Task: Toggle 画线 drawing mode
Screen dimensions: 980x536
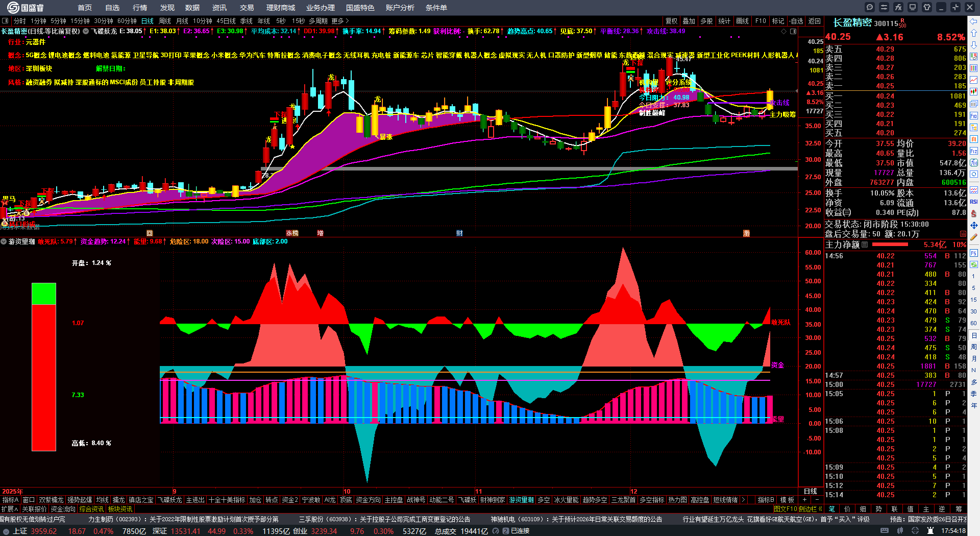Action: (742, 21)
